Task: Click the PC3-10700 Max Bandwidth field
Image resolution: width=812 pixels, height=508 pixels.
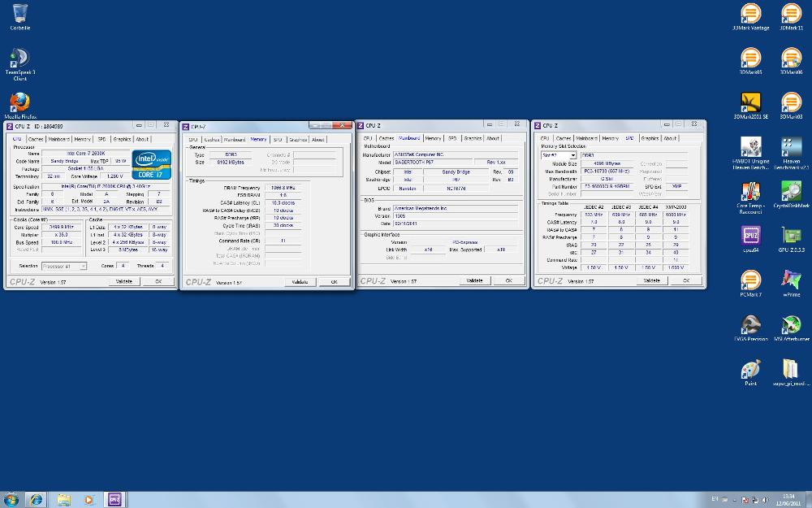Action: (607, 171)
